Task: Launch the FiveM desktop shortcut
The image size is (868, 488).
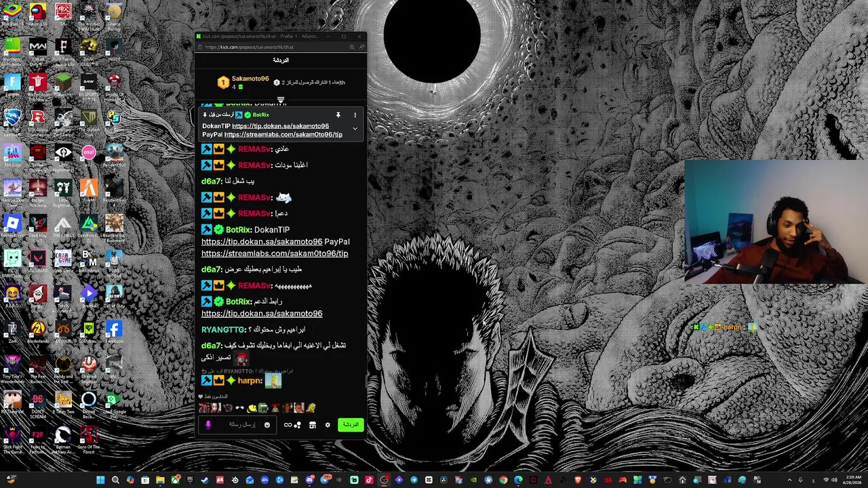Action: pos(89,188)
